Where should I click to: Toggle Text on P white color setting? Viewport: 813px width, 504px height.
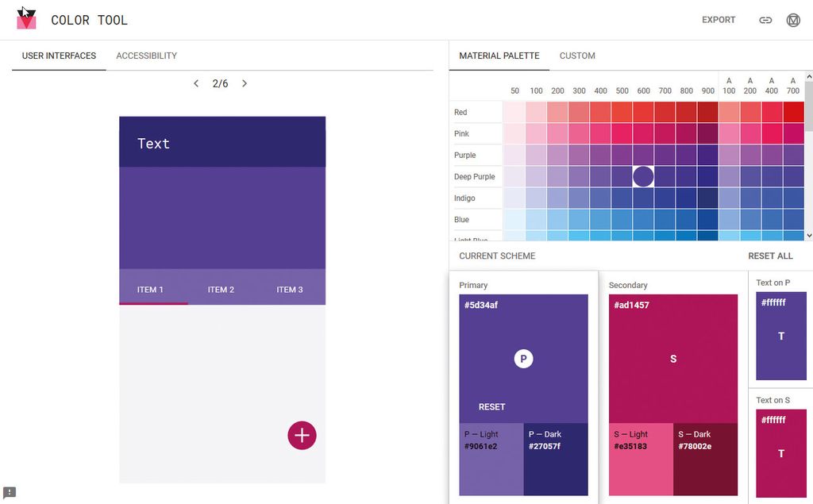pyautogui.click(x=780, y=337)
